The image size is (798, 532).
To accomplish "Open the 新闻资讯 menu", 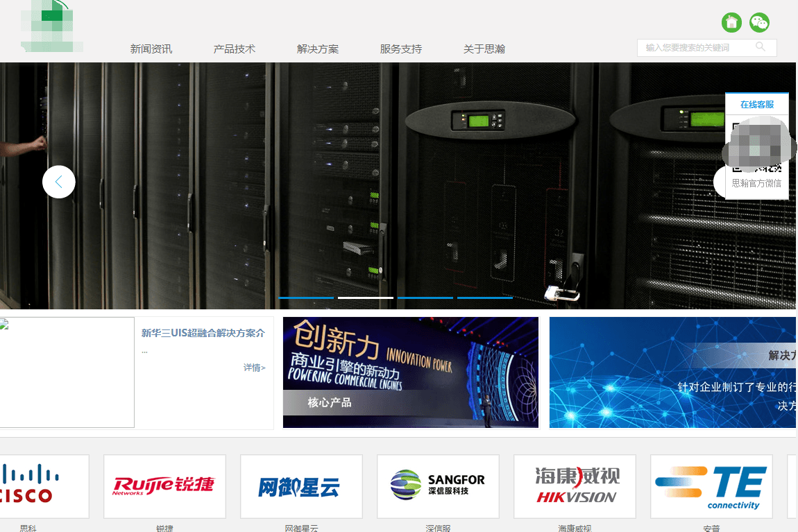I will pyautogui.click(x=151, y=49).
